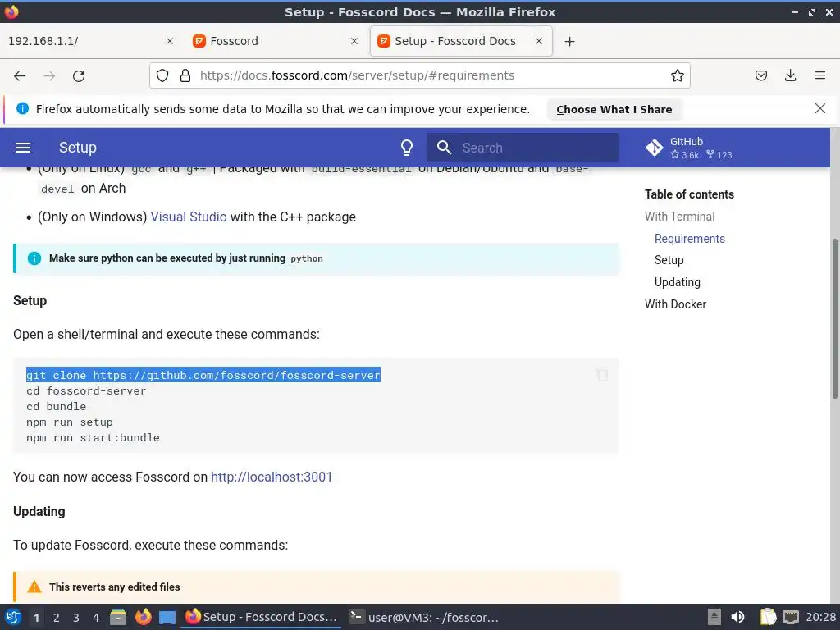Click the search magnifier icon in docs header

click(x=444, y=148)
